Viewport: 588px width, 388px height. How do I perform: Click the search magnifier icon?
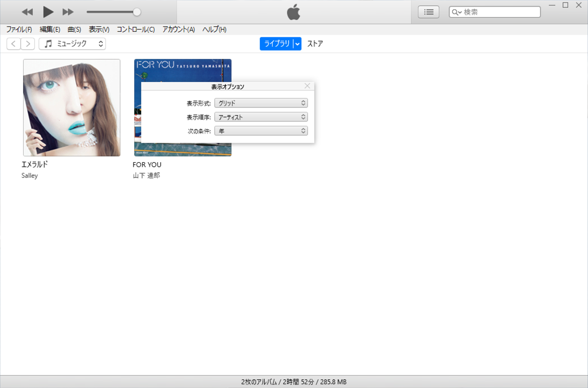click(456, 12)
